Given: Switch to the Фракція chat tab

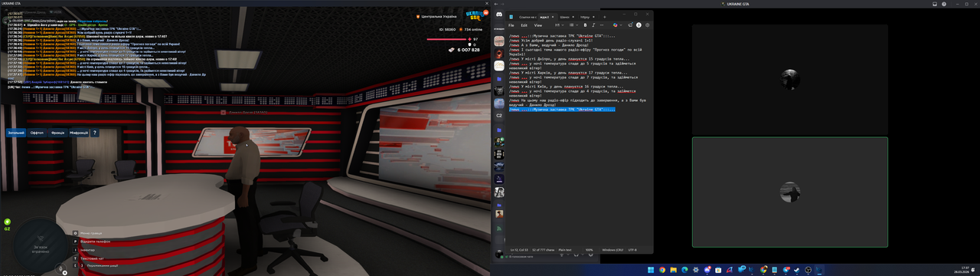Looking at the screenshot, I should [58, 133].
